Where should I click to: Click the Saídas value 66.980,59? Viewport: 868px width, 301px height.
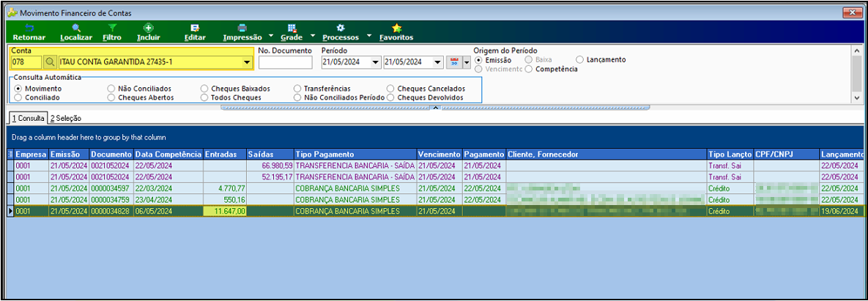[x=270, y=166]
